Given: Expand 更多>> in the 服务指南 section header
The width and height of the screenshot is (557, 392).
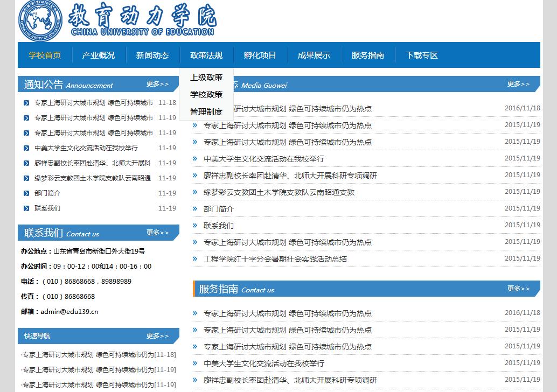Looking at the screenshot, I should point(518,289).
